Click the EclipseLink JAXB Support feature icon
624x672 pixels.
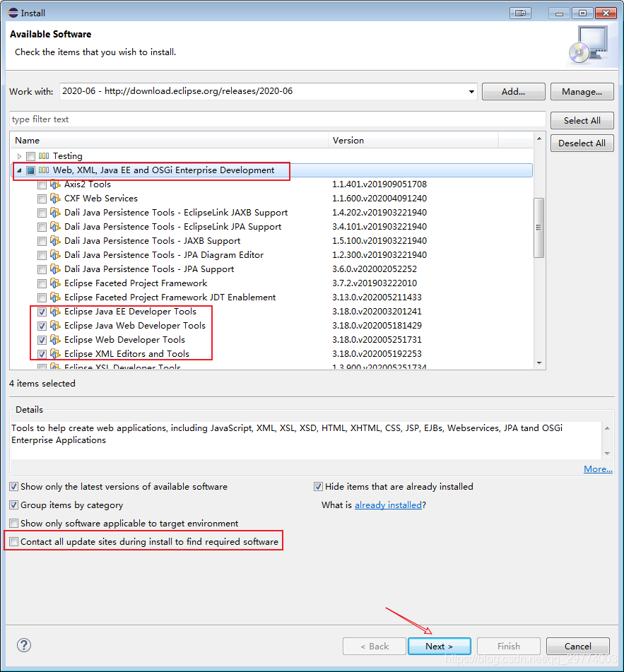click(55, 213)
